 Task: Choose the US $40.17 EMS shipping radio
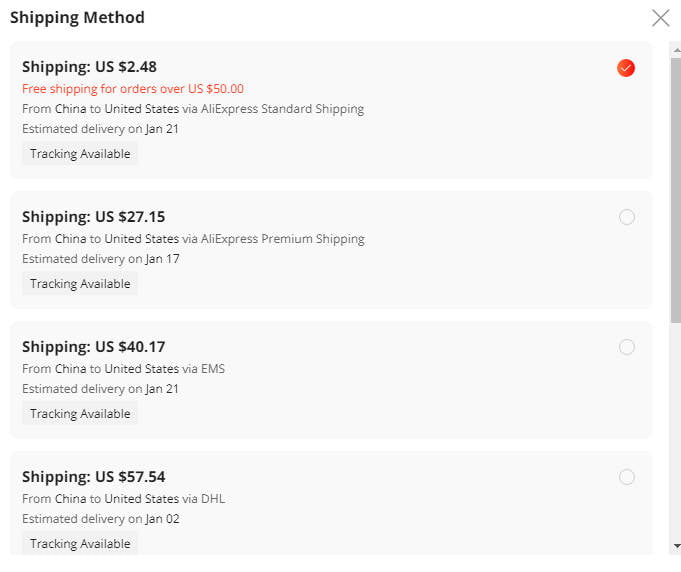(x=627, y=347)
